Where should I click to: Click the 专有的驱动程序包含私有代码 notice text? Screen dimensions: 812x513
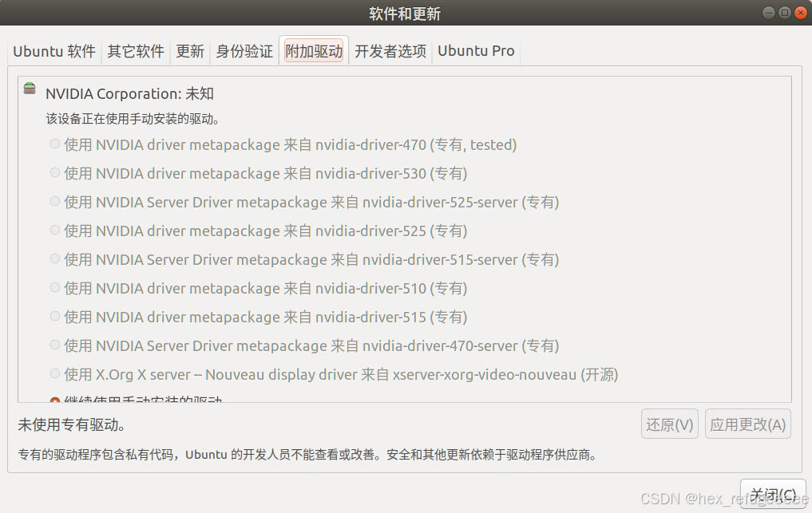pyautogui.click(x=307, y=455)
